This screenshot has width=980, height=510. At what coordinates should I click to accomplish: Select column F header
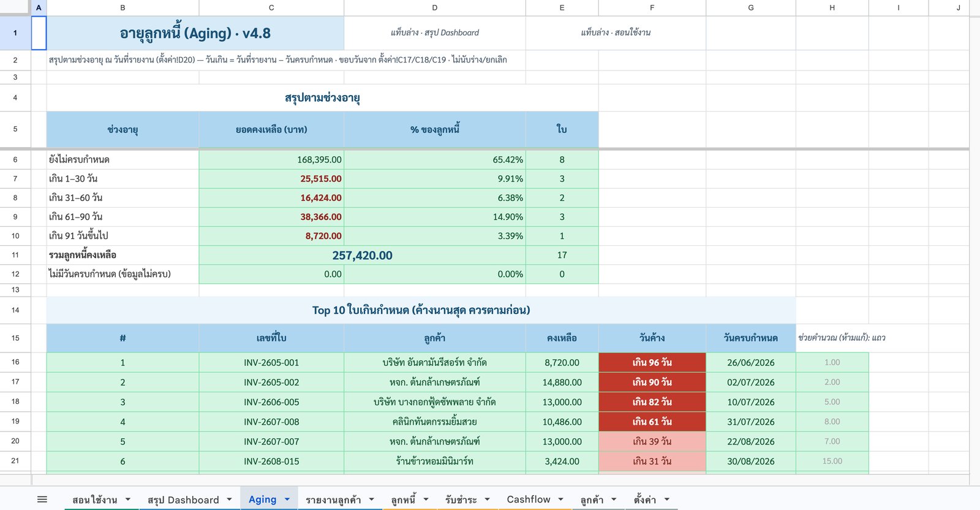pos(652,8)
